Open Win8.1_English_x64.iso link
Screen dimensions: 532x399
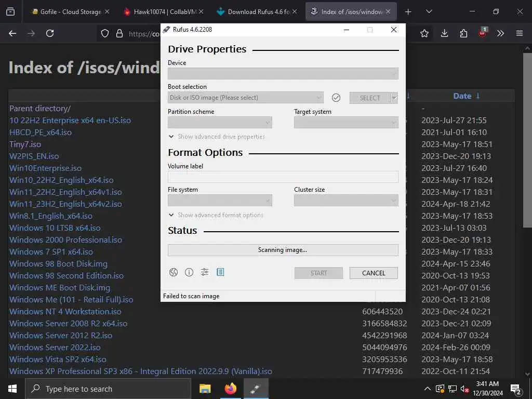[x=50, y=216]
